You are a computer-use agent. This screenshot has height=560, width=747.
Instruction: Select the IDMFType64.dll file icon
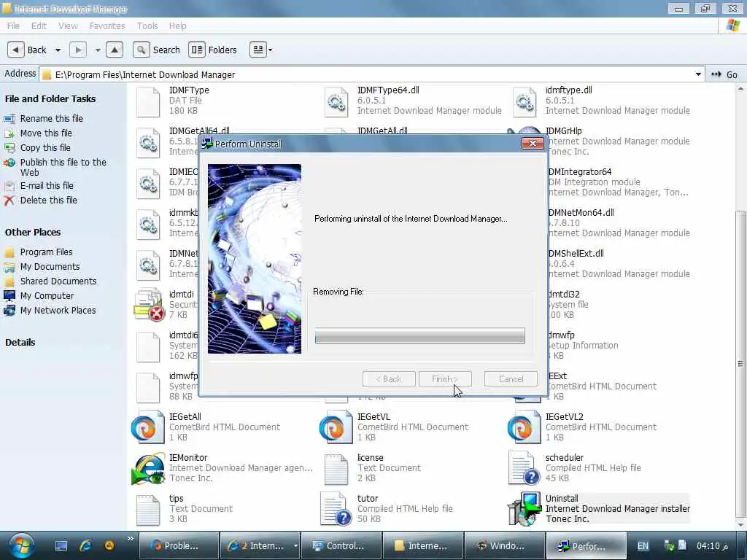pos(336,101)
